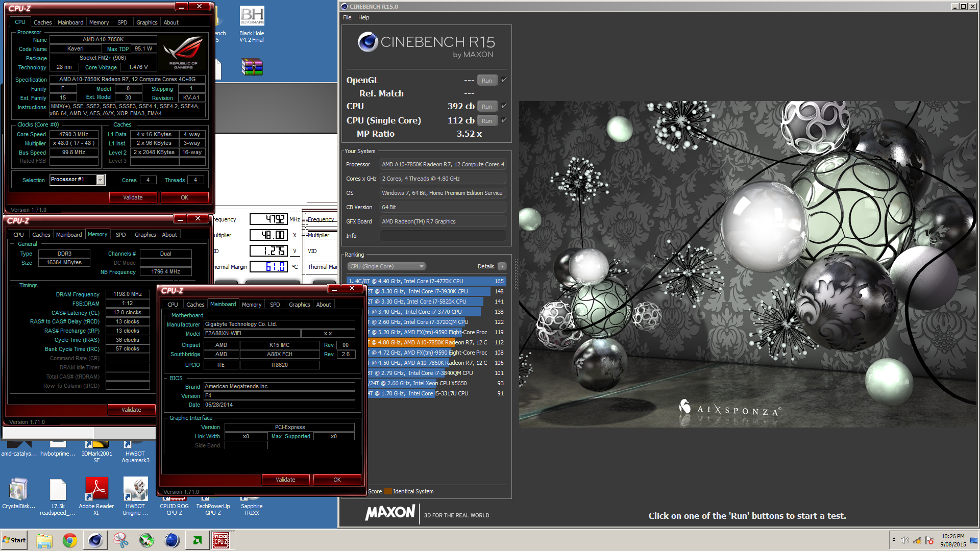980x551 pixels.
Task: Click the green star taskbar icon
Action: point(146,540)
